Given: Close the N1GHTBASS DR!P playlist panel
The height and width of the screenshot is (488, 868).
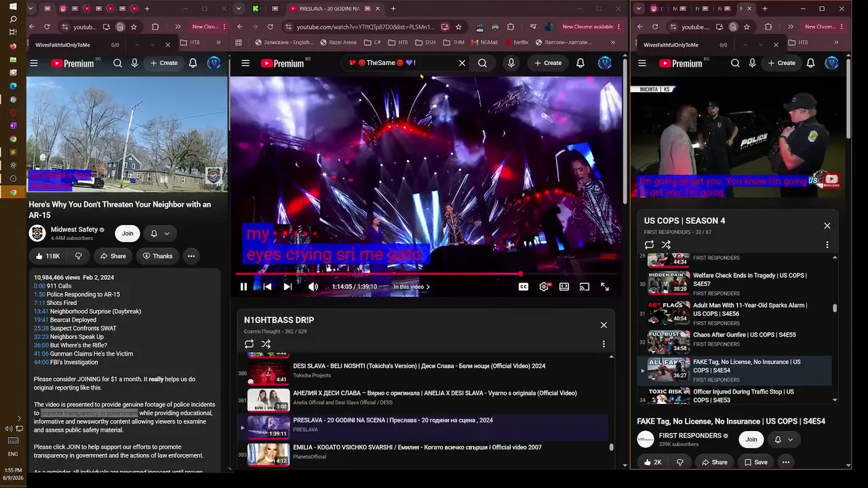Looking at the screenshot, I should 604,325.
